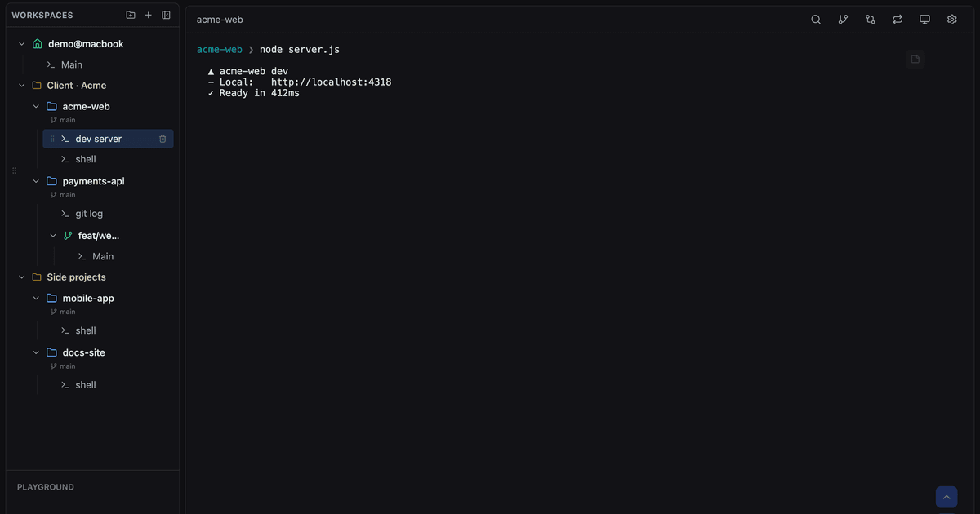Click the green branch icon for feat/we...
Screen dimensions: 980x514
68,236
